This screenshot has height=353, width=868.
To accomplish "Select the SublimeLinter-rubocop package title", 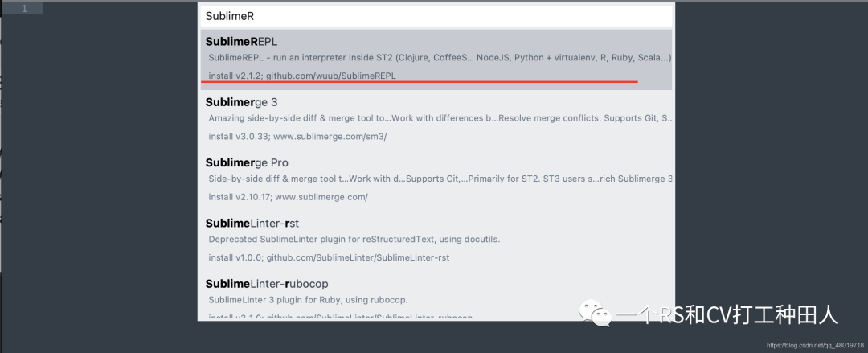I will [x=267, y=284].
